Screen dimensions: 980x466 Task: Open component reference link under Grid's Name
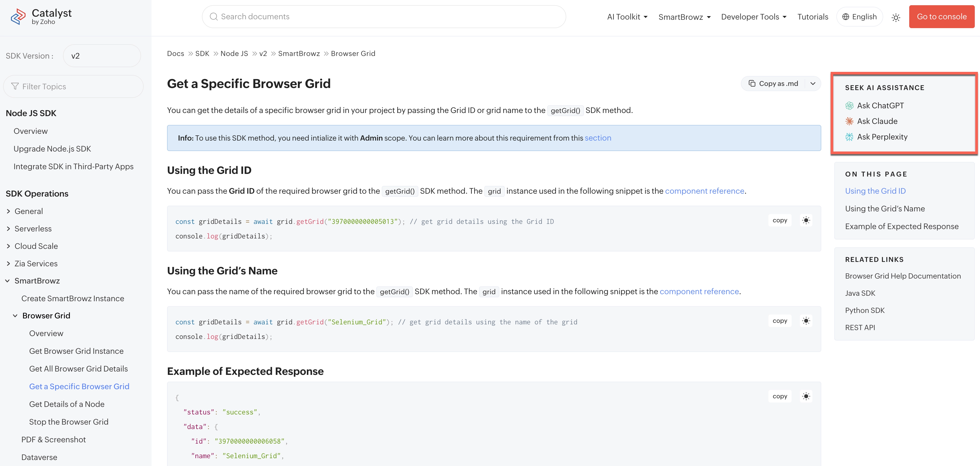(699, 291)
